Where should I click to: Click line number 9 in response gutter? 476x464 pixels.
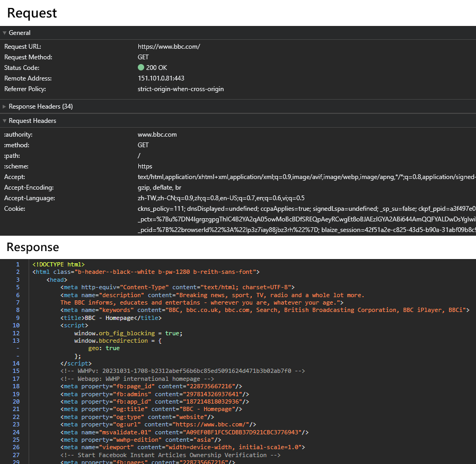pyautogui.click(x=18, y=318)
